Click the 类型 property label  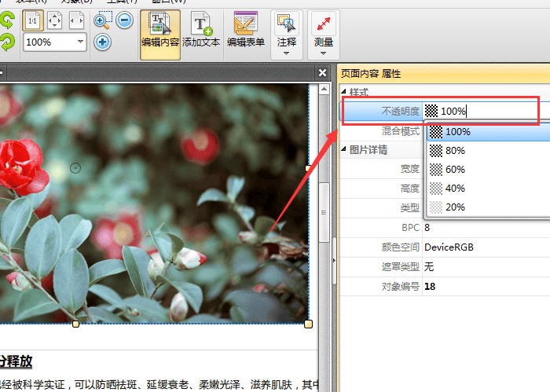(410, 208)
